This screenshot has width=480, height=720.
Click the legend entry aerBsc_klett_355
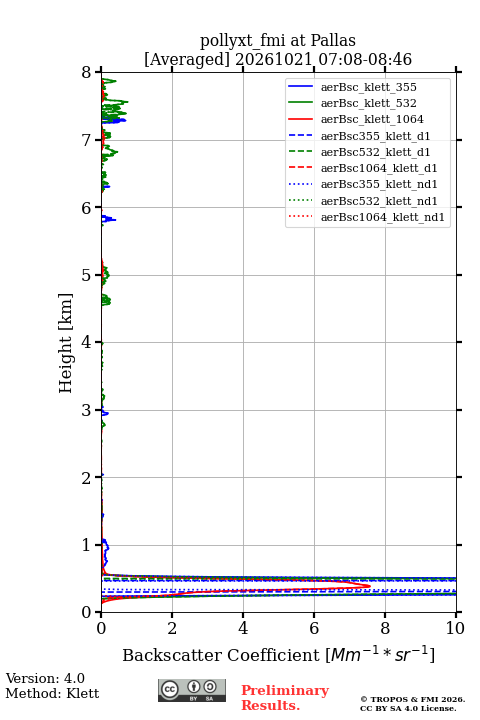352,87
